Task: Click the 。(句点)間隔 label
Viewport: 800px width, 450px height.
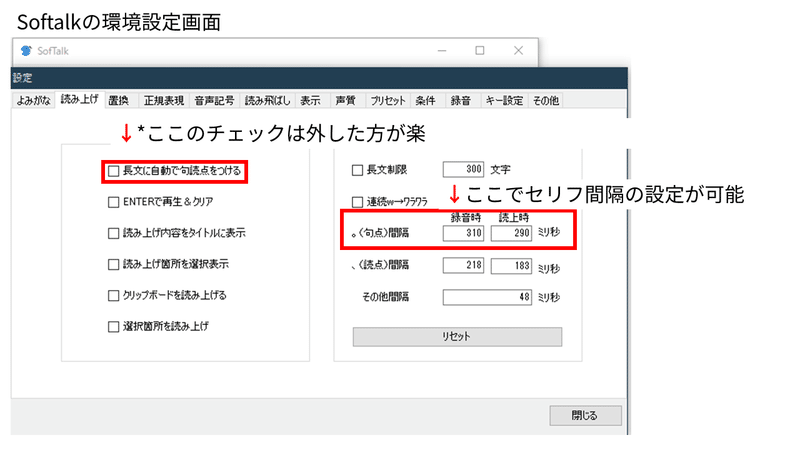Action: pyautogui.click(x=381, y=233)
